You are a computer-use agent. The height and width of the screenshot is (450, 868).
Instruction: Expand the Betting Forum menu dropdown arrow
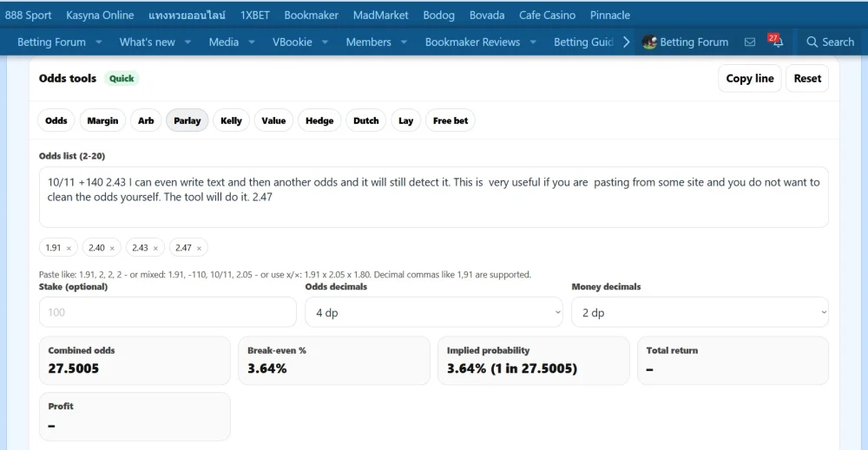[x=99, y=42]
